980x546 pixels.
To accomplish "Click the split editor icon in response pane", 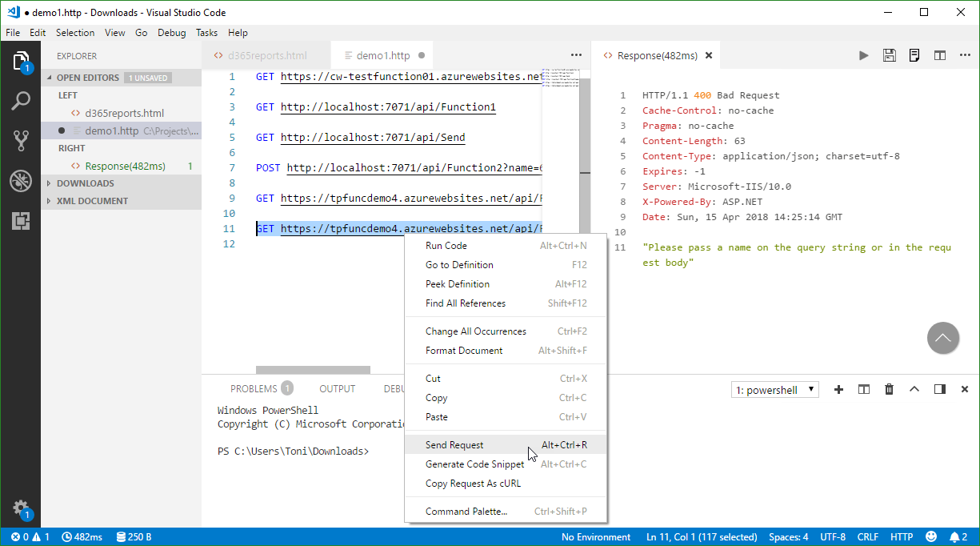I will click(x=940, y=55).
